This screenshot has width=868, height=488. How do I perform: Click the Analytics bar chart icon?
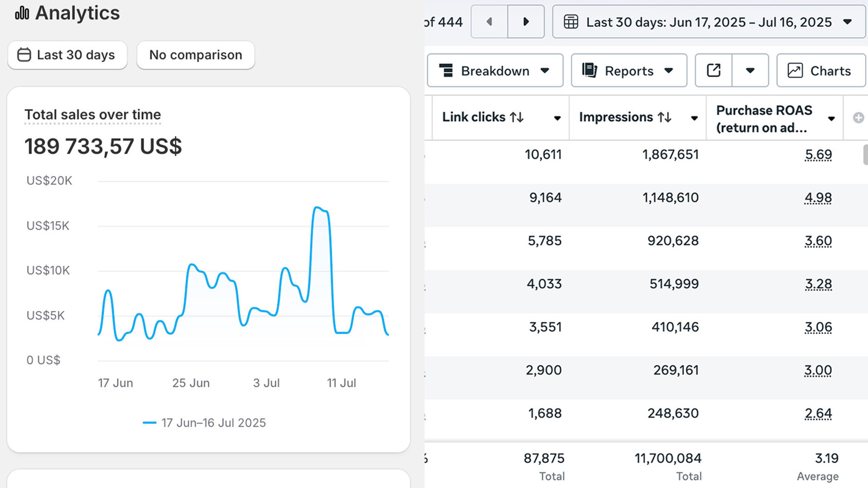pos(22,13)
